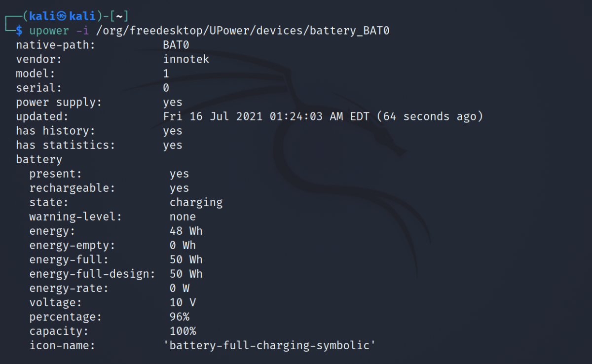Click the icon-name value battery-full-charging-symbolic
Viewport: 592px width, 364px height.
(x=269, y=345)
